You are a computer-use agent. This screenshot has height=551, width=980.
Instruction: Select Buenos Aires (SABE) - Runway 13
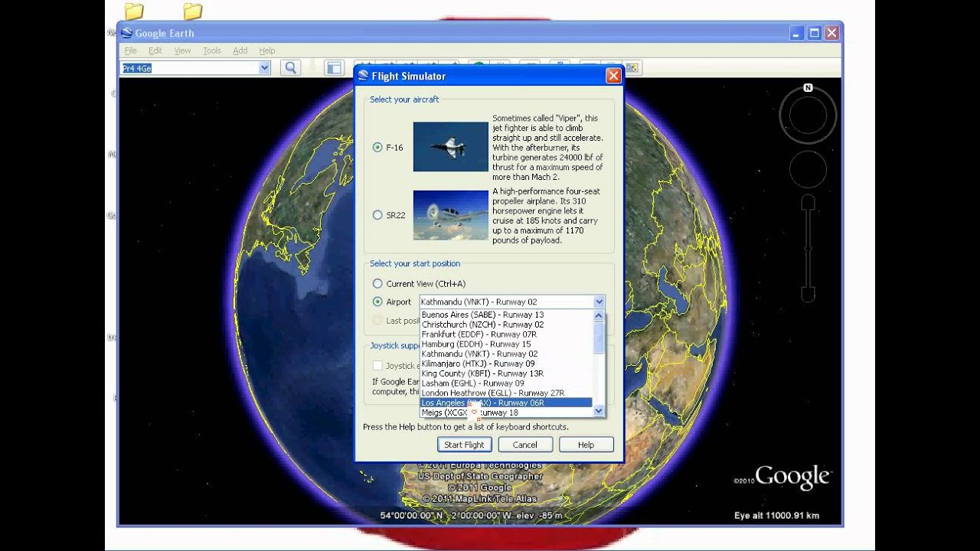pos(506,315)
